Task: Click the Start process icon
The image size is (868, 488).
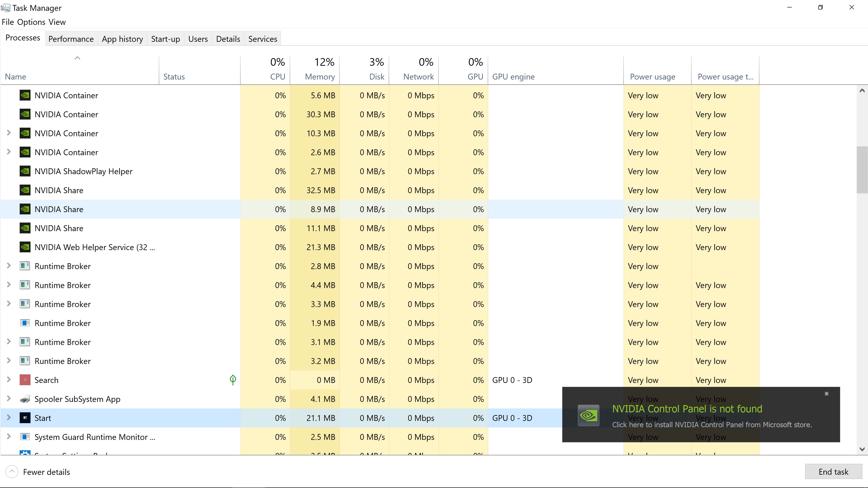Action: pyautogui.click(x=25, y=418)
